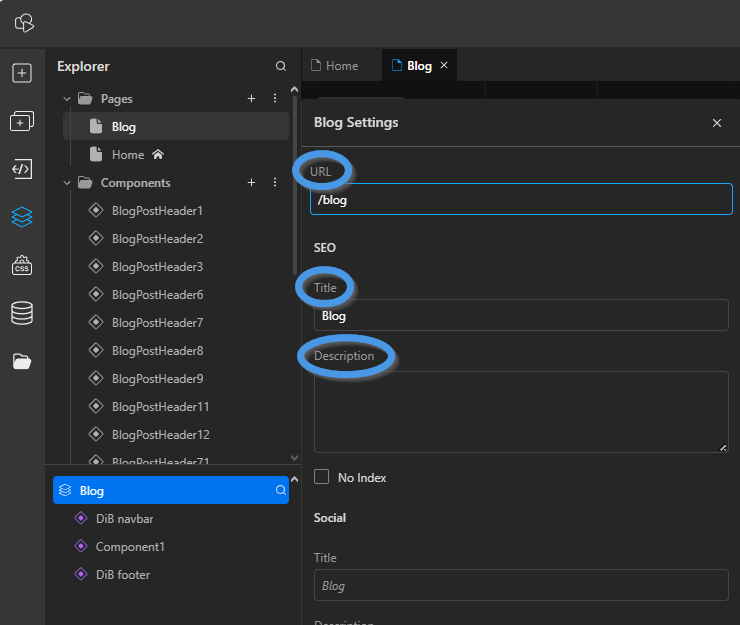
Task: Open the add component panel icon in sidebar
Action: pyautogui.click(x=22, y=121)
